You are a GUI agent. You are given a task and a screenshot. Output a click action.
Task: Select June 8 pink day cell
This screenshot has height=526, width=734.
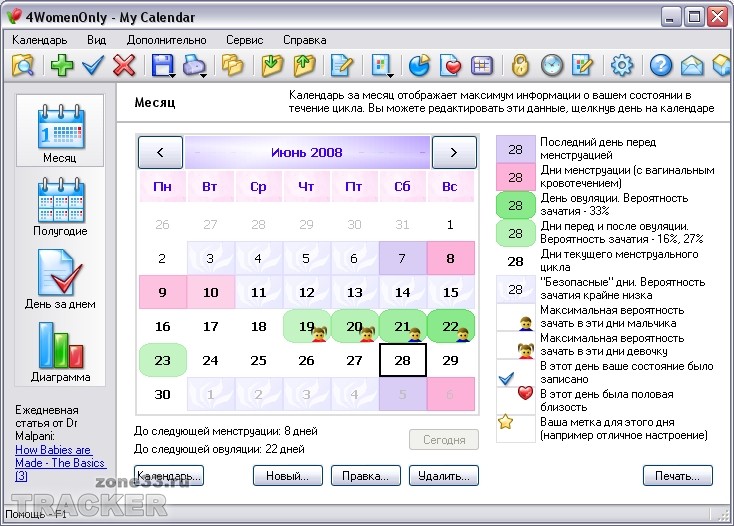point(450,258)
